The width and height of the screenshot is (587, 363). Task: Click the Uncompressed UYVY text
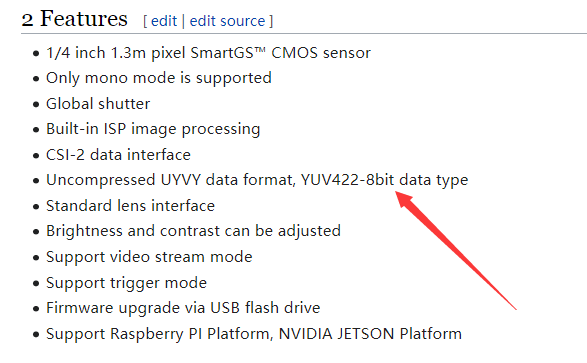(124, 180)
